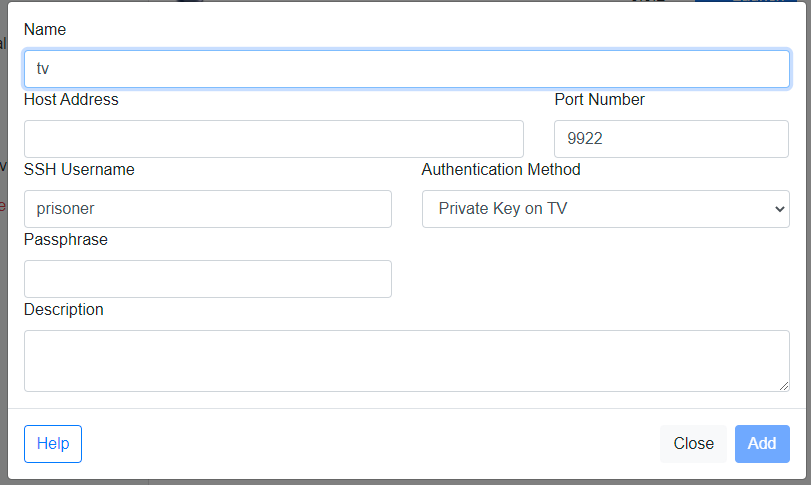The width and height of the screenshot is (811, 485).
Task: Focus the empty Host Address field
Action: (274, 139)
